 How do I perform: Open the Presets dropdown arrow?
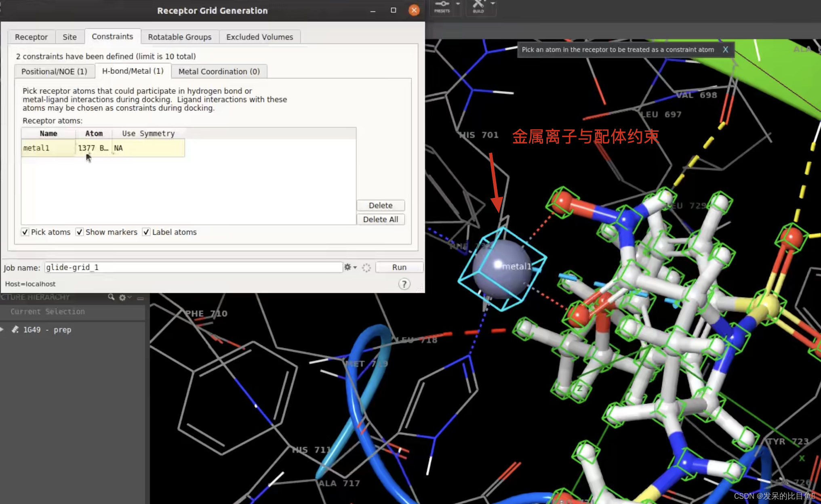point(458,4)
